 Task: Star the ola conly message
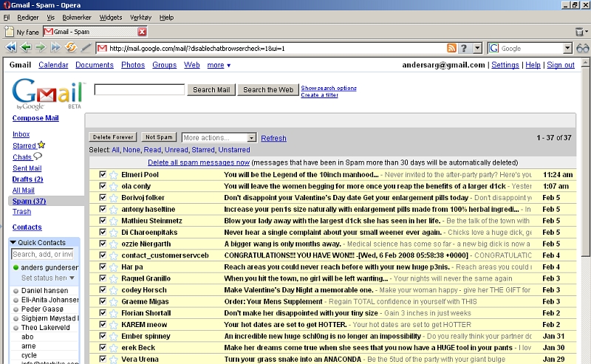[114, 186]
